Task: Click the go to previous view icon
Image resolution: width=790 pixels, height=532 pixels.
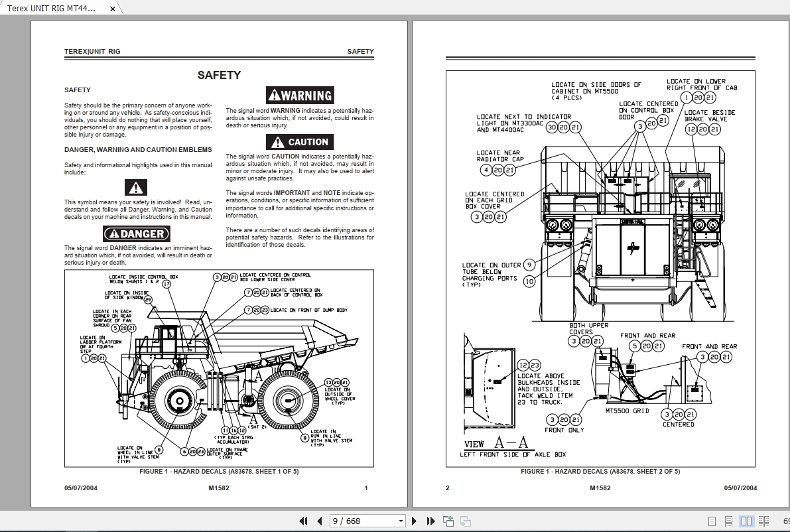Action: click(448, 521)
